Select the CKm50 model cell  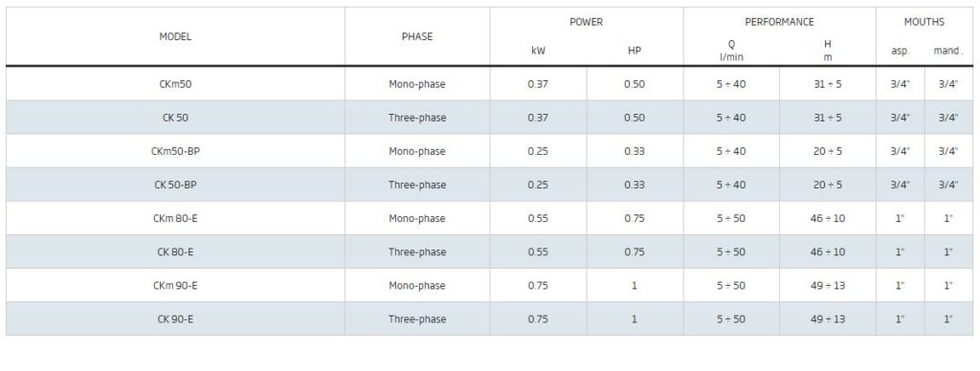point(175,84)
